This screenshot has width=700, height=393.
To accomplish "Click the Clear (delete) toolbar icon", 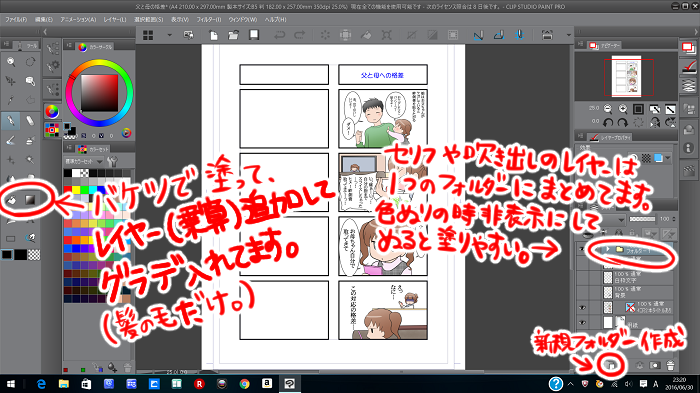I will [325, 35].
